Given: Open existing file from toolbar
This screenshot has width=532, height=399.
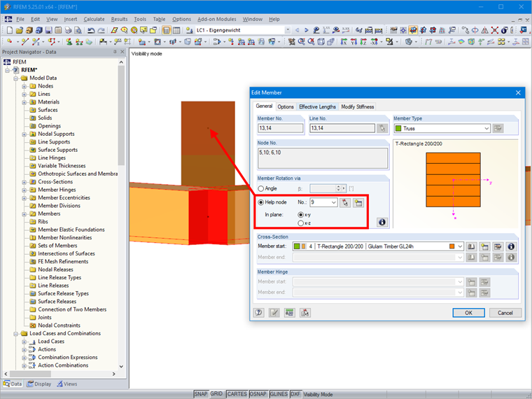Looking at the screenshot, I should click(x=20, y=31).
